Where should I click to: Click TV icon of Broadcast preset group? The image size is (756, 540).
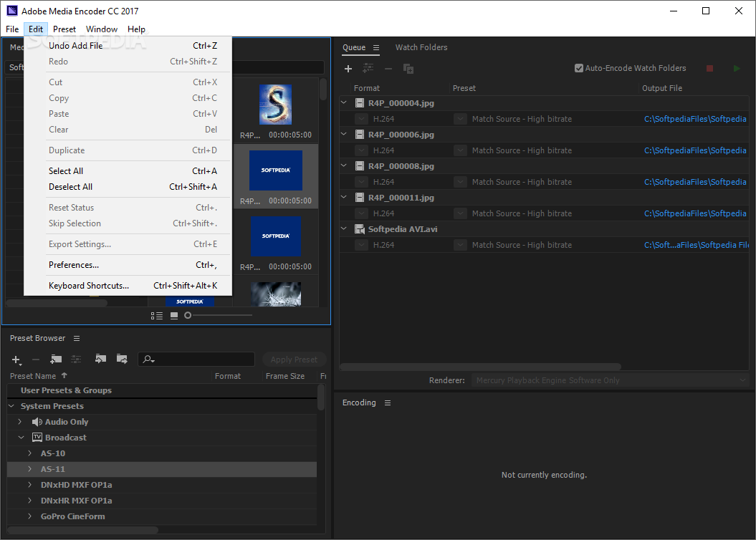pos(37,438)
